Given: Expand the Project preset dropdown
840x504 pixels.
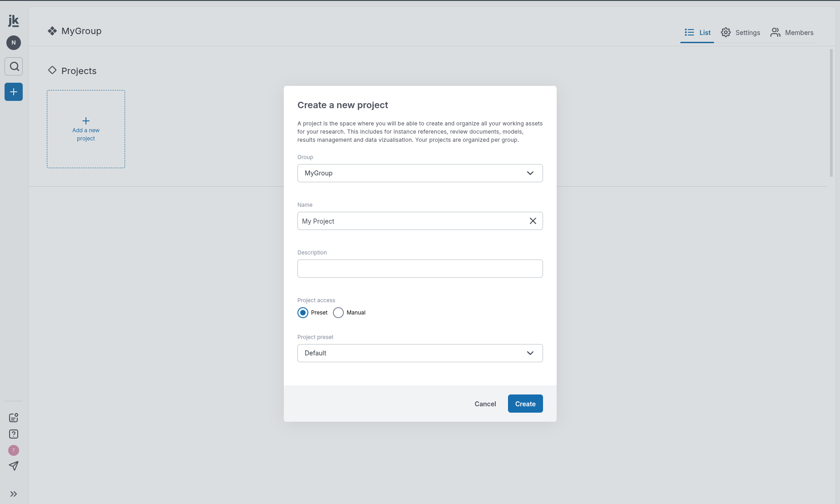Looking at the screenshot, I should click(x=420, y=353).
